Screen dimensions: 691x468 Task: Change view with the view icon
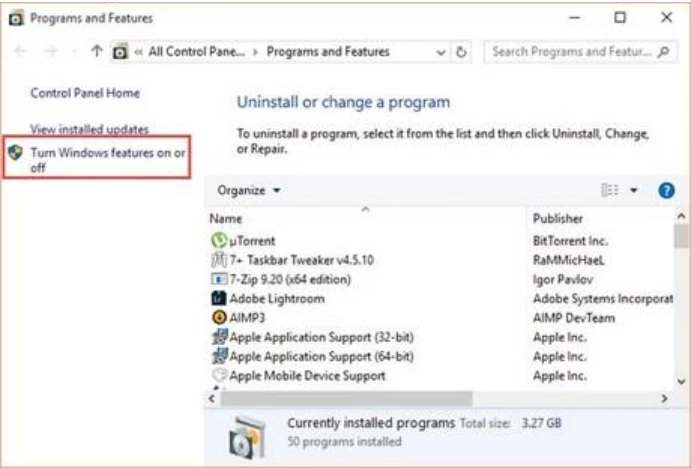click(x=610, y=190)
